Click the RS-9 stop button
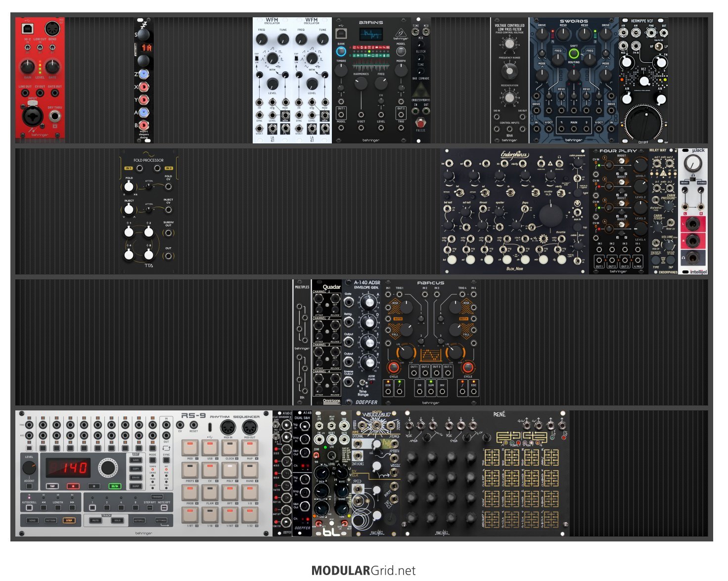The image size is (728, 581). [94, 486]
